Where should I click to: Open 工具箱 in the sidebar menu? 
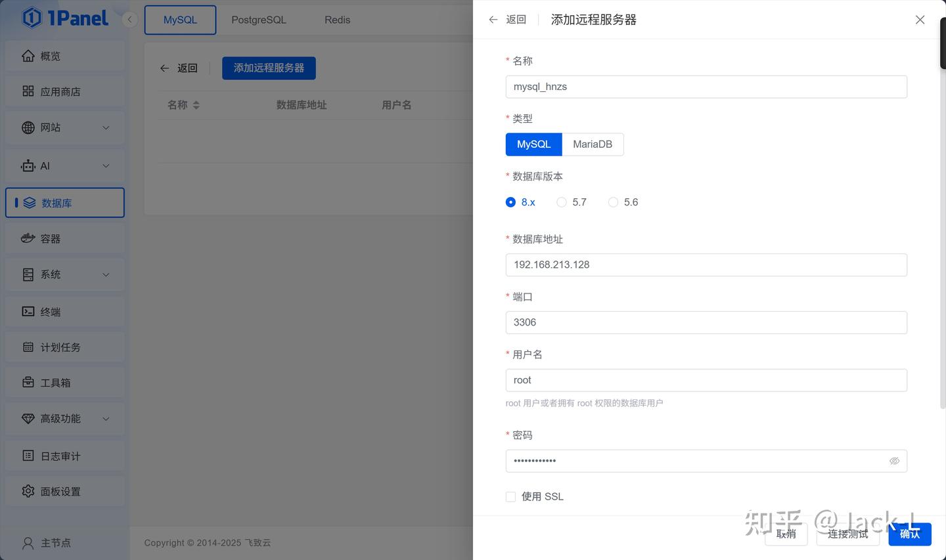pyautogui.click(x=65, y=382)
